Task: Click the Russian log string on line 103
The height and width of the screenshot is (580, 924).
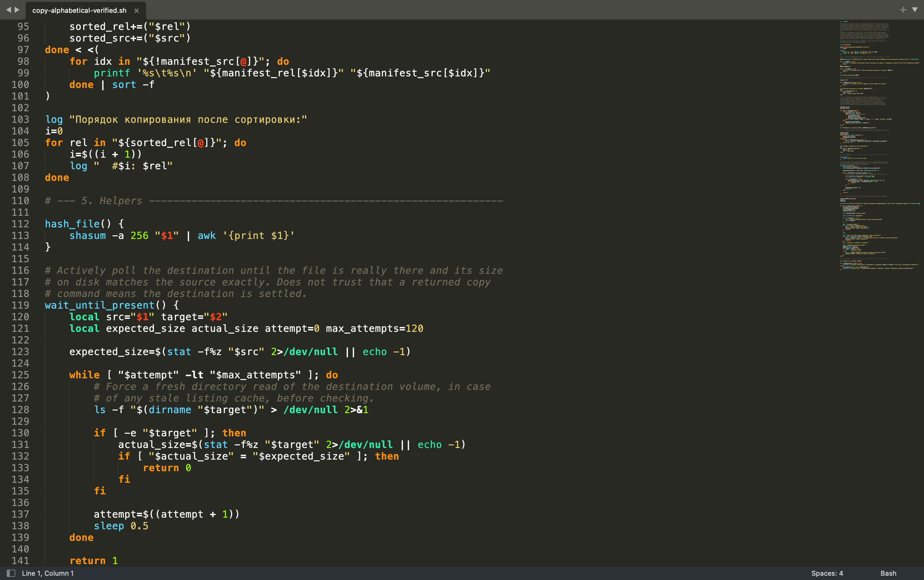Action: (188, 120)
